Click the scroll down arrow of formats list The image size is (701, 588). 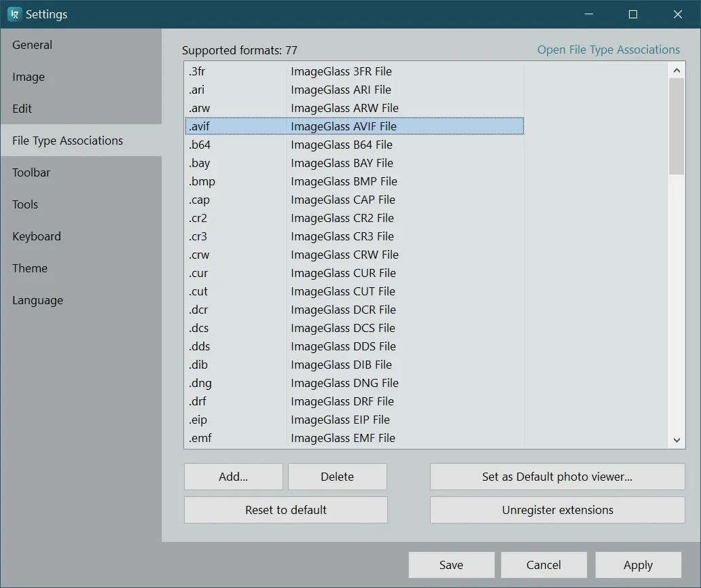tap(677, 440)
